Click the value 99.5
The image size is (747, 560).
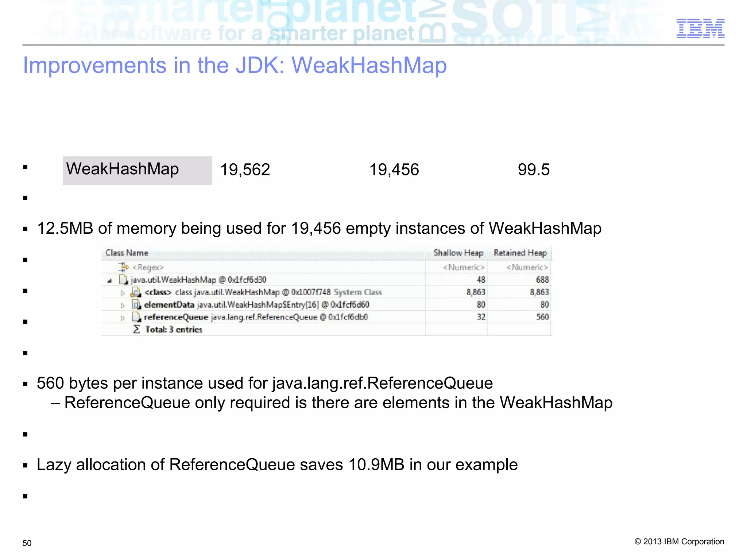click(x=534, y=170)
